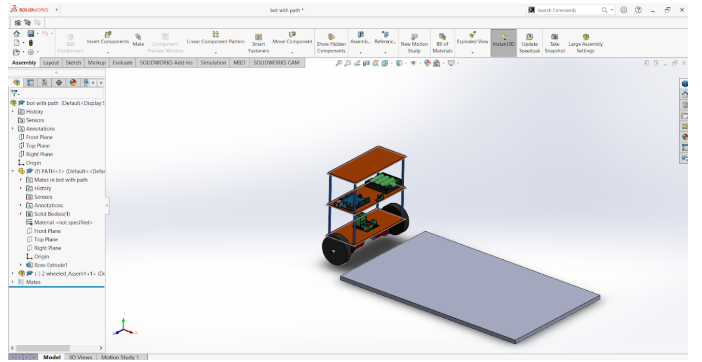
Task: Open the Exploded View dropdown arrow
Action: pyautogui.click(x=472, y=52)
